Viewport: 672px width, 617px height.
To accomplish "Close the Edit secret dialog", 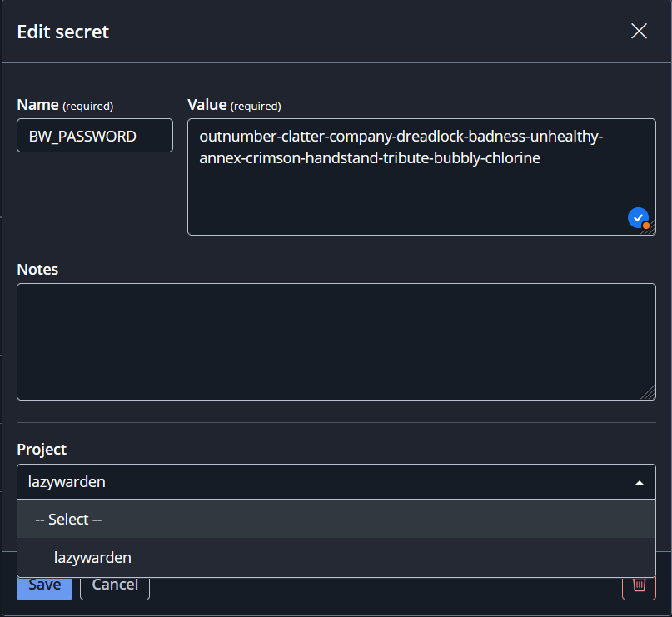I will click(x=639, y=32).
